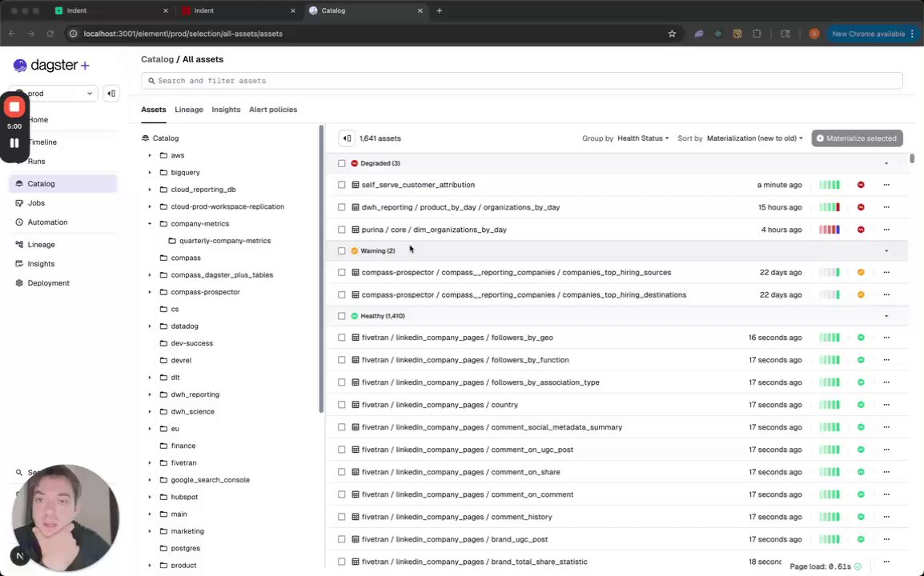Tick the Healthy group checkbox
The height and width of the screenshot is (576, 924).
[x=342, y=316]
